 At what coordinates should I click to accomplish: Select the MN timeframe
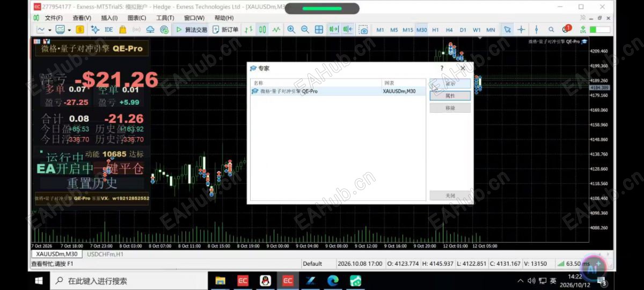[491, 30]
